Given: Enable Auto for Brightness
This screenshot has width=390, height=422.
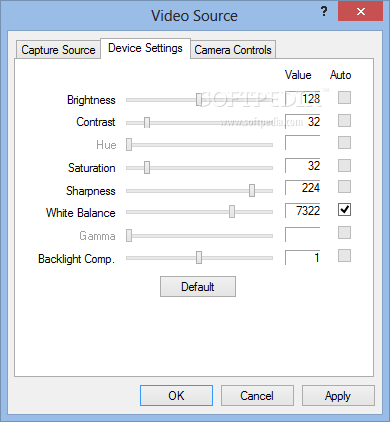Looking at the screenshot, I should (x=344, y=98).
